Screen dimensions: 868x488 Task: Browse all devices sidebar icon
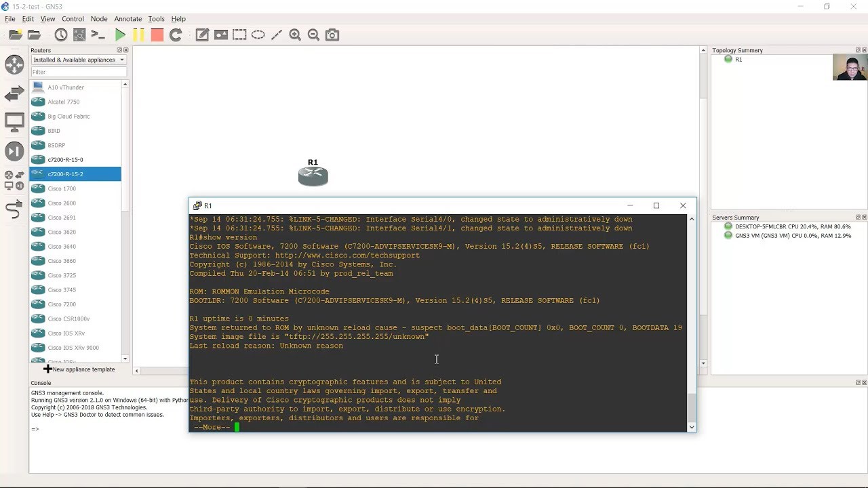[14, 180]
